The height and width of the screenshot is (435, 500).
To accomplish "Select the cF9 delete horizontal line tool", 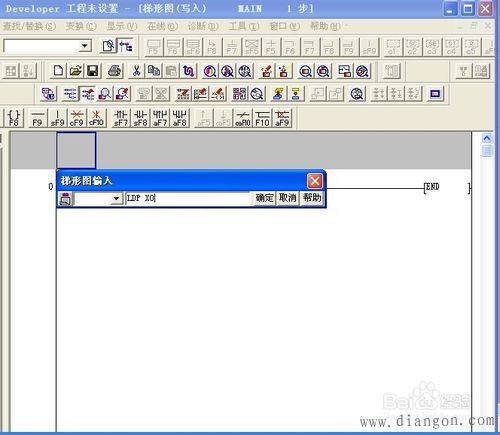I will point(76,118).
